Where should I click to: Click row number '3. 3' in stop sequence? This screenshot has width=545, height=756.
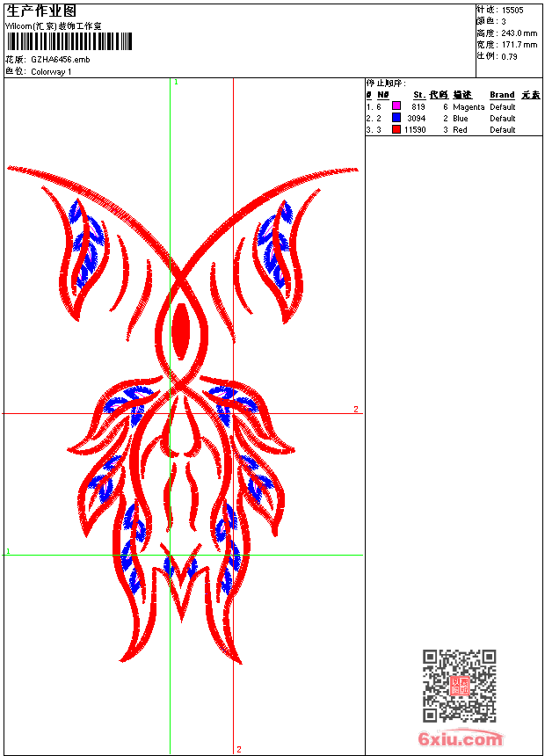click(x=374, y=130)
